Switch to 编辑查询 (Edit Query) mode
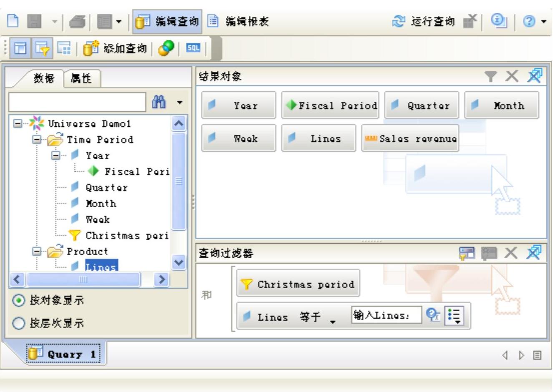 (x=167, y=21)
